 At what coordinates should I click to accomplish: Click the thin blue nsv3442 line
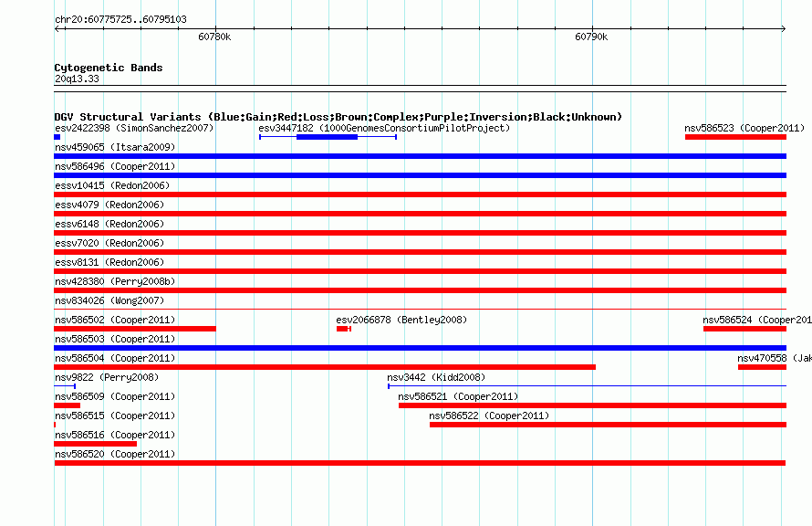[588, 386]
